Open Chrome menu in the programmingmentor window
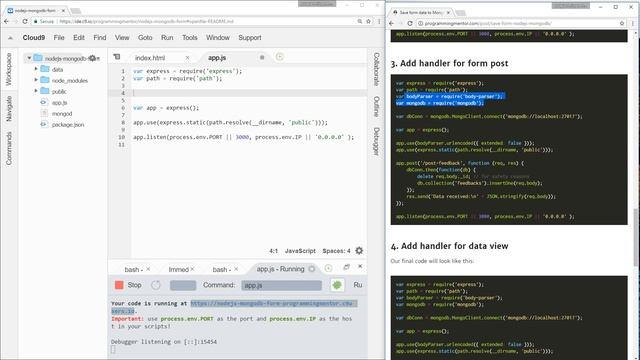This screenshot has width=640, height=360. 633,24
